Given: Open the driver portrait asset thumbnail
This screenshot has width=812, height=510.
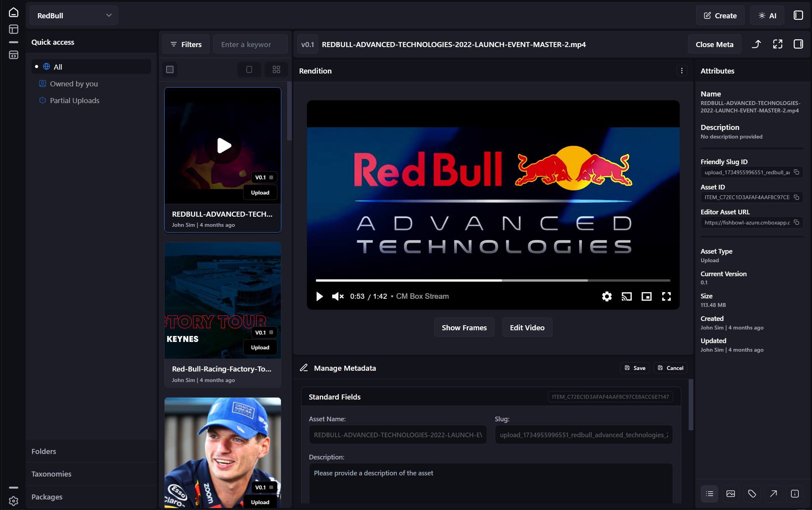Looking at the screenshot, I should point(223,452).
